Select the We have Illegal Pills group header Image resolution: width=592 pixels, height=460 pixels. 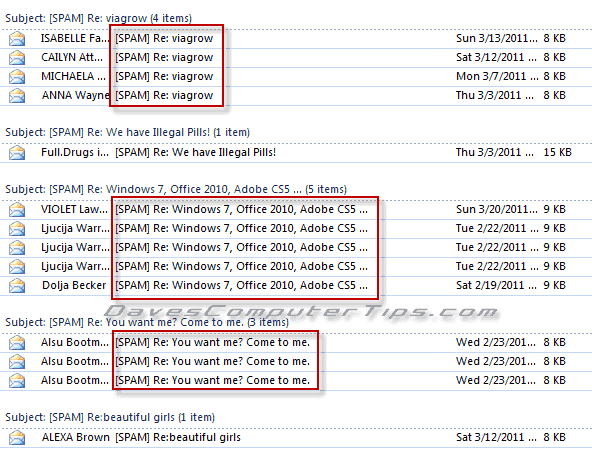click(128, 132)
